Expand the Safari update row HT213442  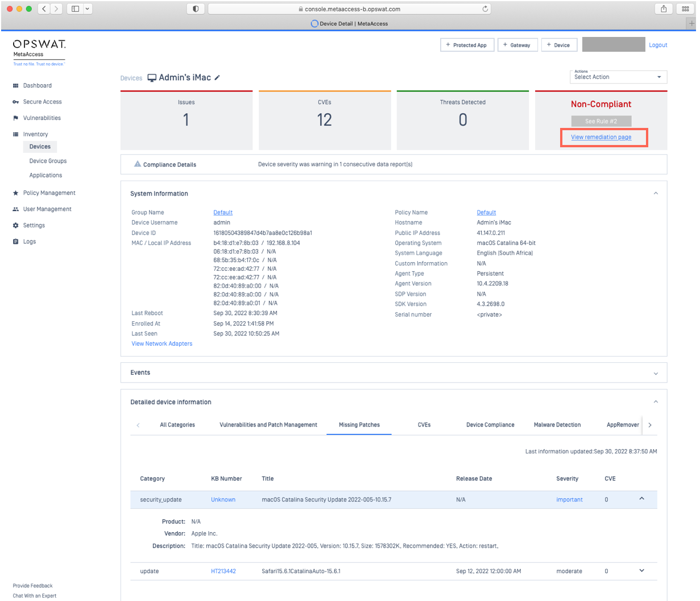642,570
